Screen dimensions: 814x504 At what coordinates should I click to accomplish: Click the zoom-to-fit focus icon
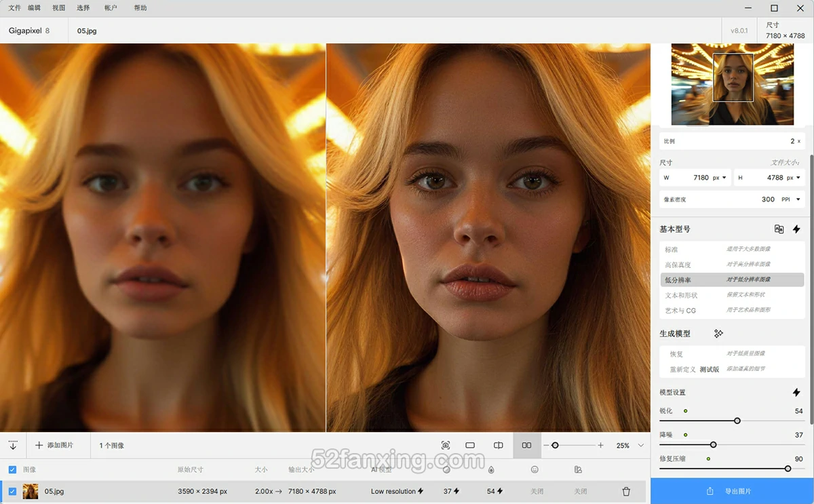pos(446,446)
